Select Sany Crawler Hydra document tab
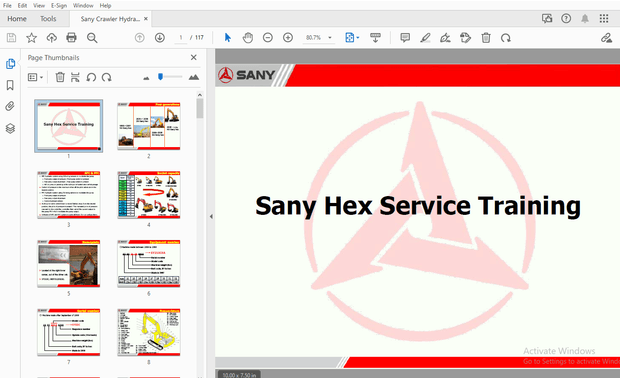Screen dimensions: 620x378 pos(110,19)
